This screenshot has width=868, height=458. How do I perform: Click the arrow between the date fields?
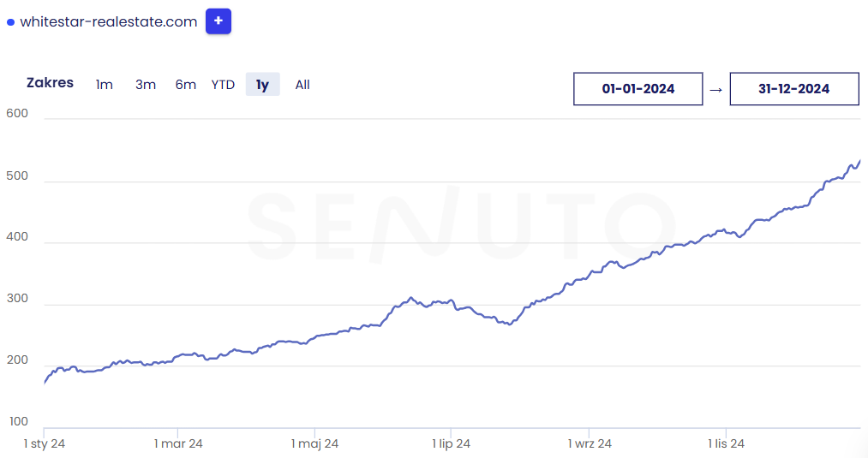coord(716,89)
